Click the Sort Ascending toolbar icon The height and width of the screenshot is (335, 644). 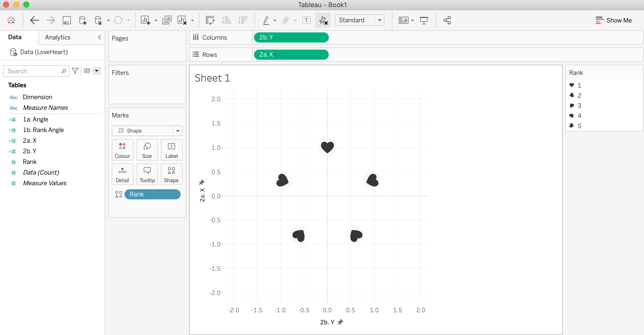226,20
